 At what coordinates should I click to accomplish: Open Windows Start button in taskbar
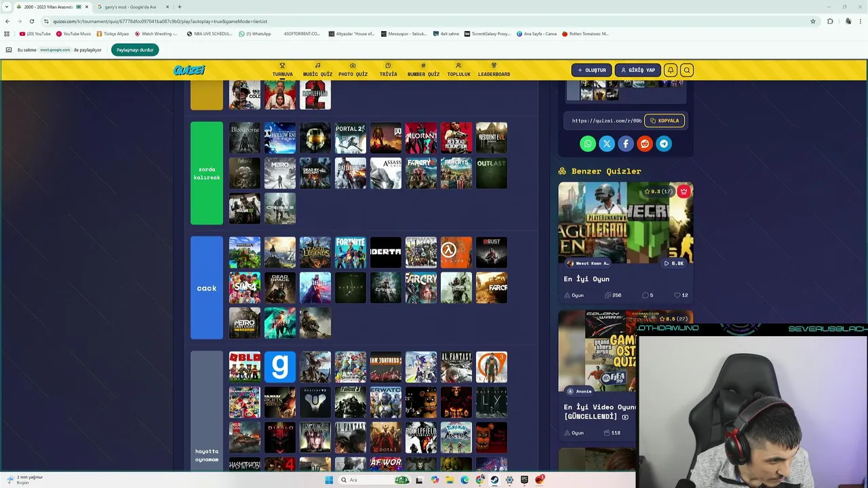(x=329, y=480)
